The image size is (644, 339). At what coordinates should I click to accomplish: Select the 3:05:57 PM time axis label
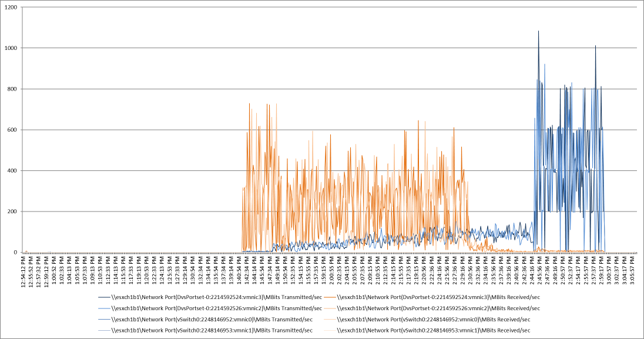click(x=632, y=271)
